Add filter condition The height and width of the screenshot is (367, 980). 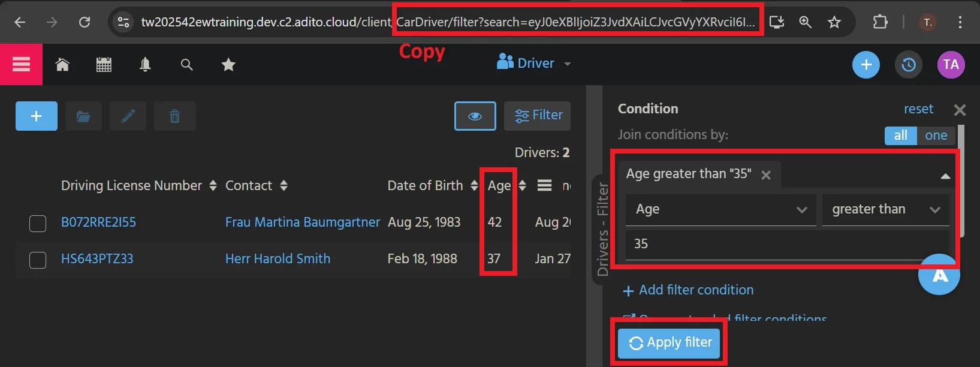point(688,290)
